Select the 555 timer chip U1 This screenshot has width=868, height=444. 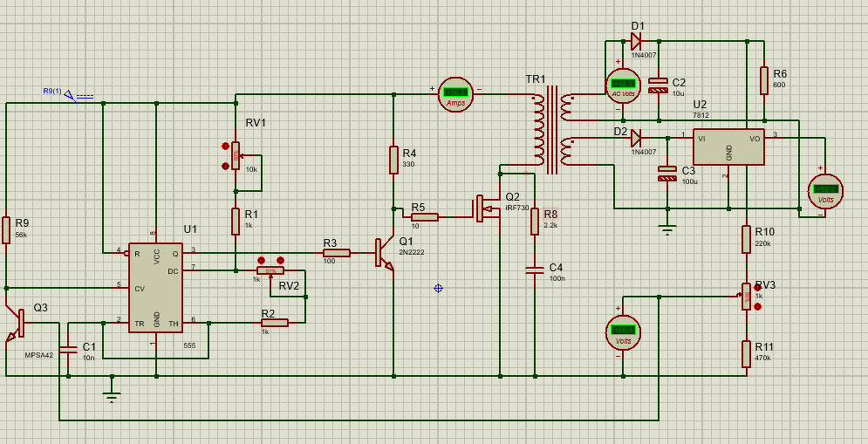point(155,287)
